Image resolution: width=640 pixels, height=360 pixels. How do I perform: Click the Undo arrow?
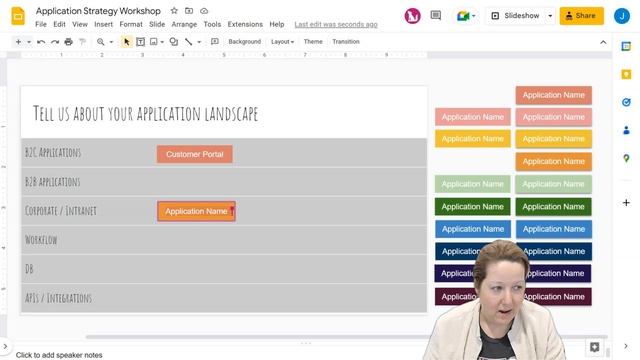41,42
